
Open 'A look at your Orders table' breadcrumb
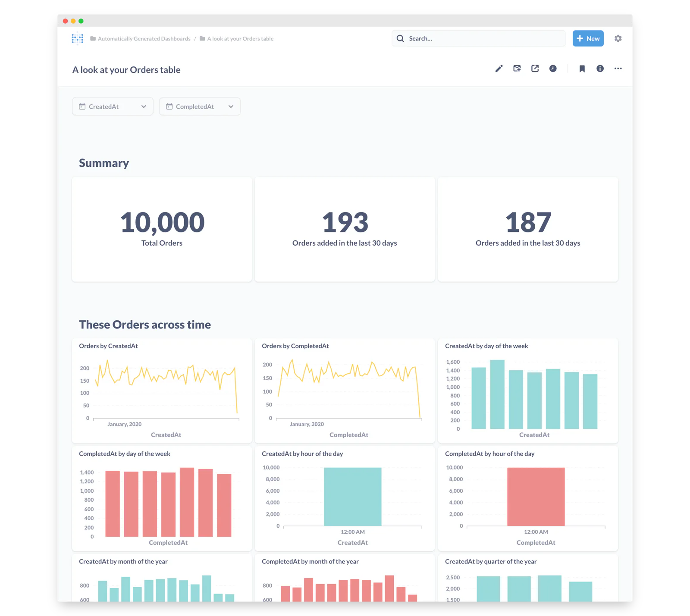click(240, 39)
